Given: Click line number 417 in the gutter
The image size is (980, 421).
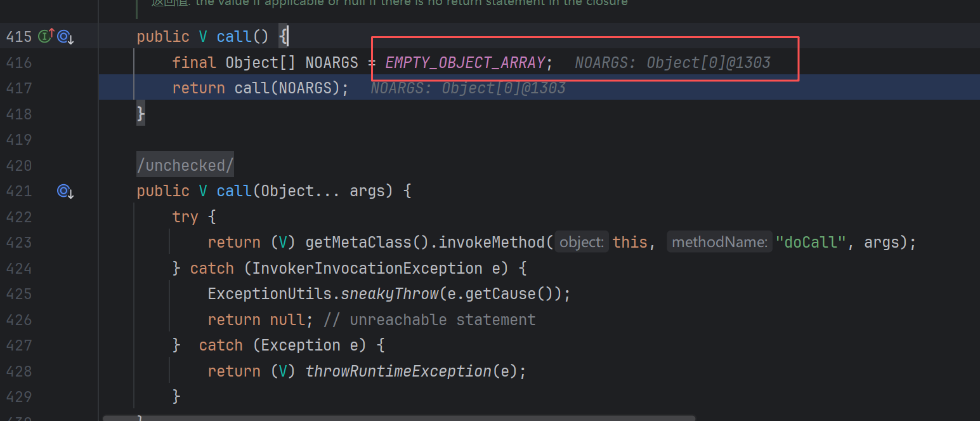Looking at the screenshot, I should (18, 88).
